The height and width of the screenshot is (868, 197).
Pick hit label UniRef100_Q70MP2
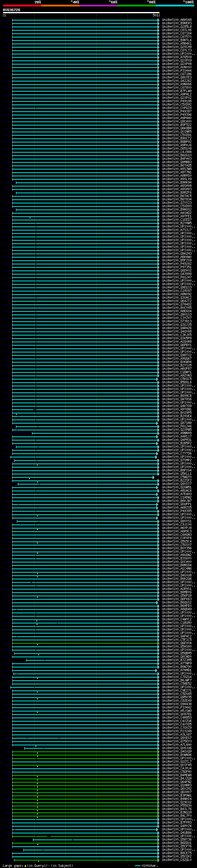pos(177,460)
